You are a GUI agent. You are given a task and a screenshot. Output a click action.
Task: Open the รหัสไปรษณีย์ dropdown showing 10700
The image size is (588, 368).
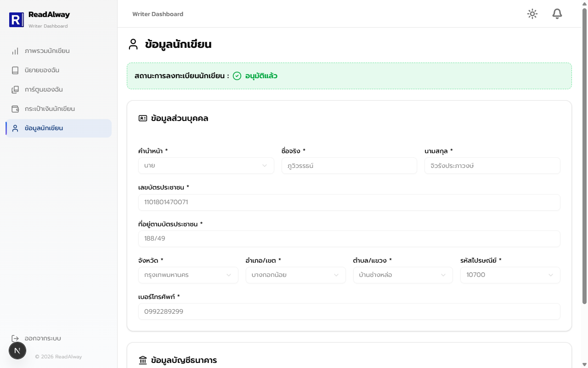coord(510,275)
